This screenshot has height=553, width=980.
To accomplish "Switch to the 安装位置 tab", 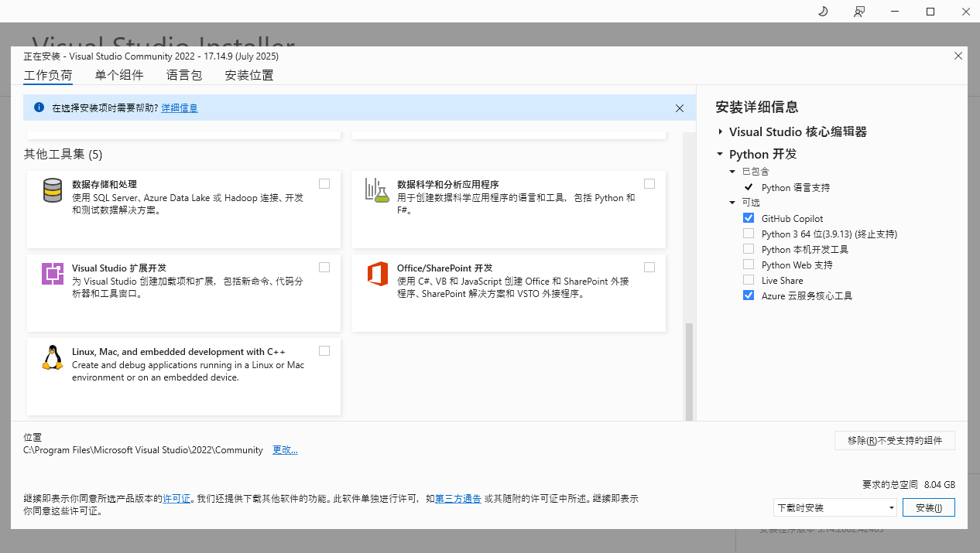I will click(x=249, y=75).
